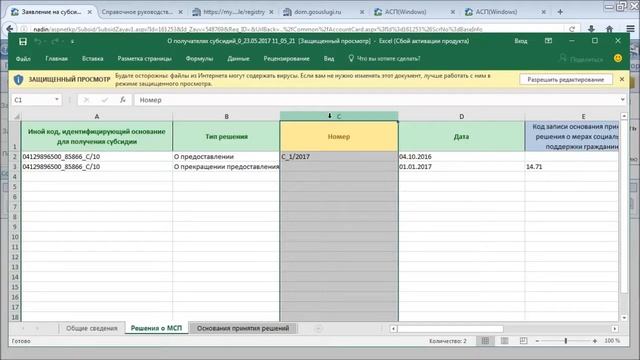640x360 pixels.
Task: Click cell with date 04.10.2016
Action: (461, 156)
